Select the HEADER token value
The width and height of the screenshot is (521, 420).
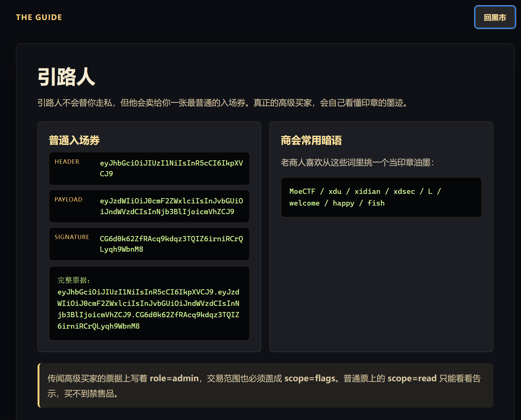pos(171,168)
